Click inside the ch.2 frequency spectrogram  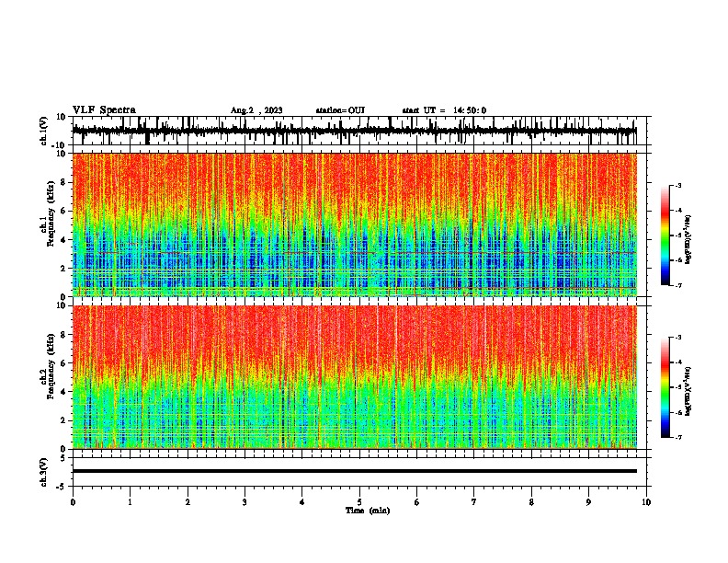pos(355,377)
